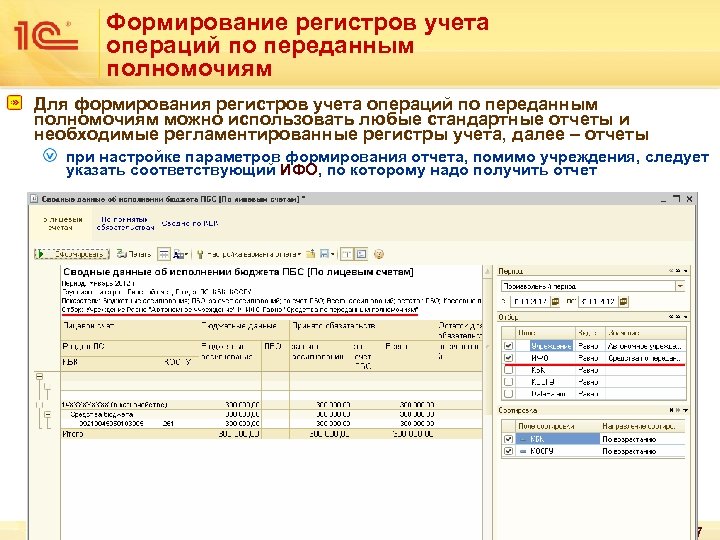Click По возрастанию direction for КБК sorting

pyautogui.click(x=643, y=439)
